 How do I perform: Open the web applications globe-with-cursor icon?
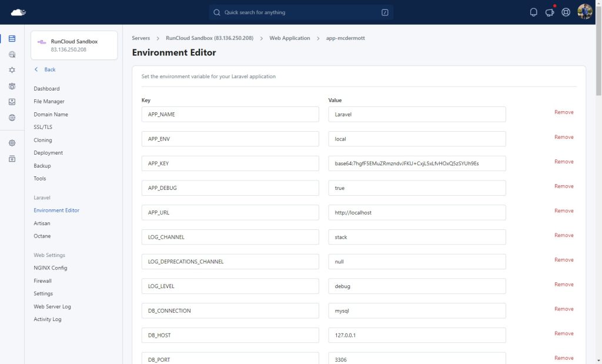[x=12, y=55]
